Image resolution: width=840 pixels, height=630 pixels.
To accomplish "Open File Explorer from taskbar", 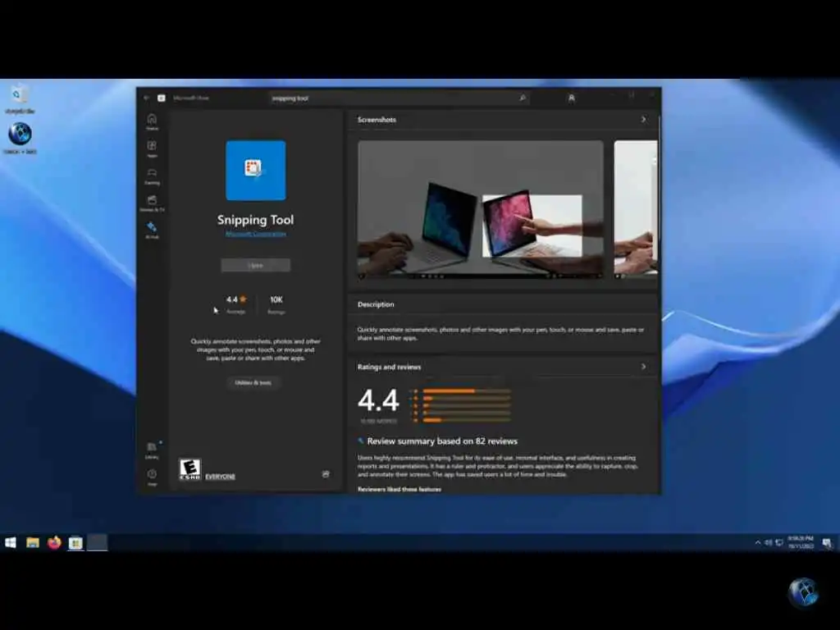I will tap(33, 543).
